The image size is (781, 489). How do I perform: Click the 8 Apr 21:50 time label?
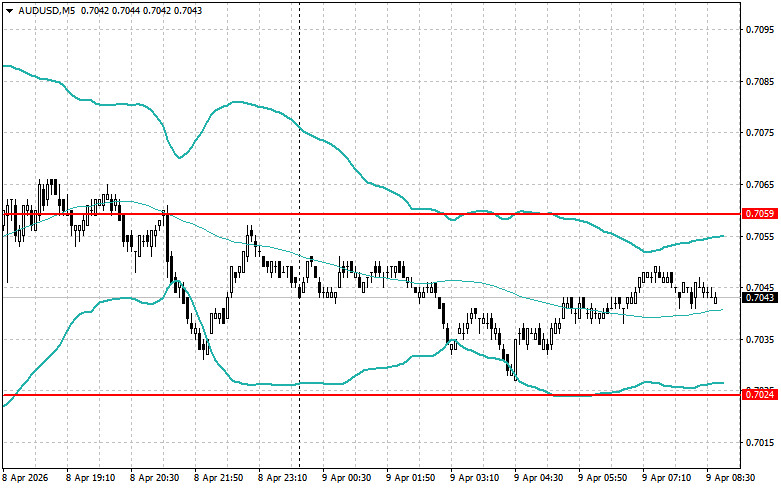pos(219,478)
